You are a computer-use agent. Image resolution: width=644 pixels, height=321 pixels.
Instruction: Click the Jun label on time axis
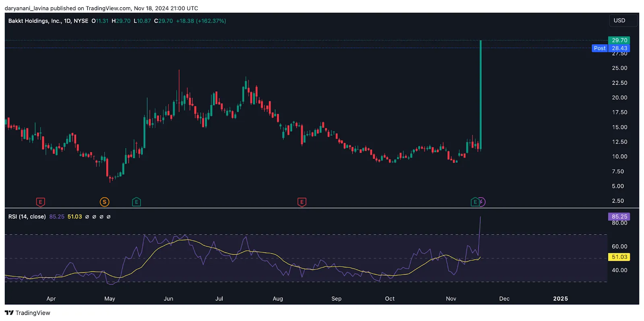click(x=169, y=298)
